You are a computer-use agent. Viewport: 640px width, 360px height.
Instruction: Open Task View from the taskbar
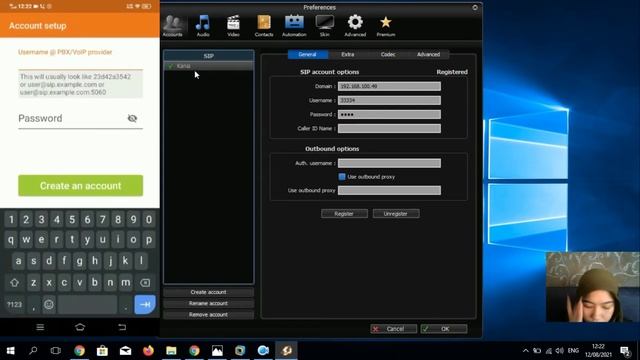point(56,351)
